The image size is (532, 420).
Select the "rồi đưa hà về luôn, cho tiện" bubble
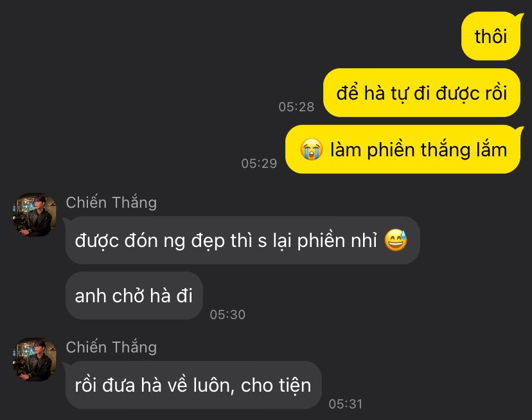193,385
